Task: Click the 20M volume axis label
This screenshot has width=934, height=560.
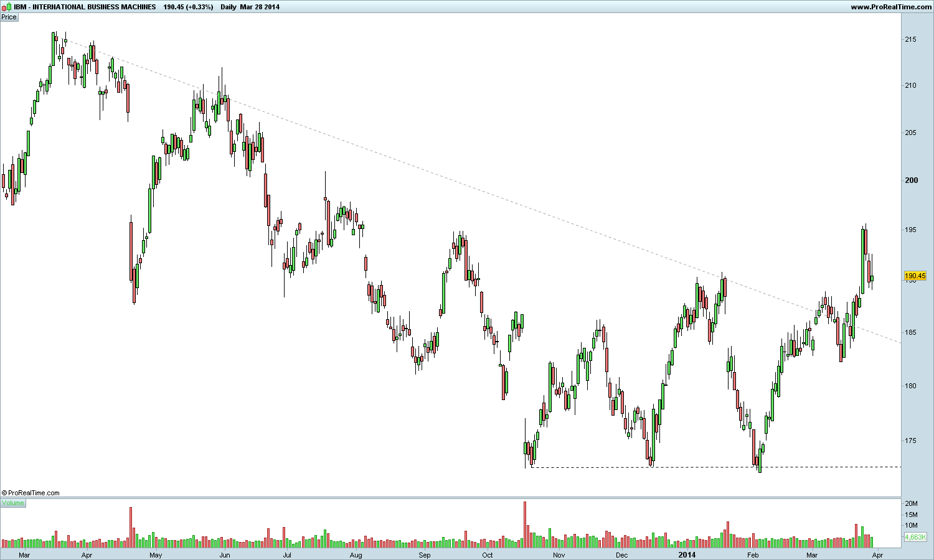Action: 912,503
